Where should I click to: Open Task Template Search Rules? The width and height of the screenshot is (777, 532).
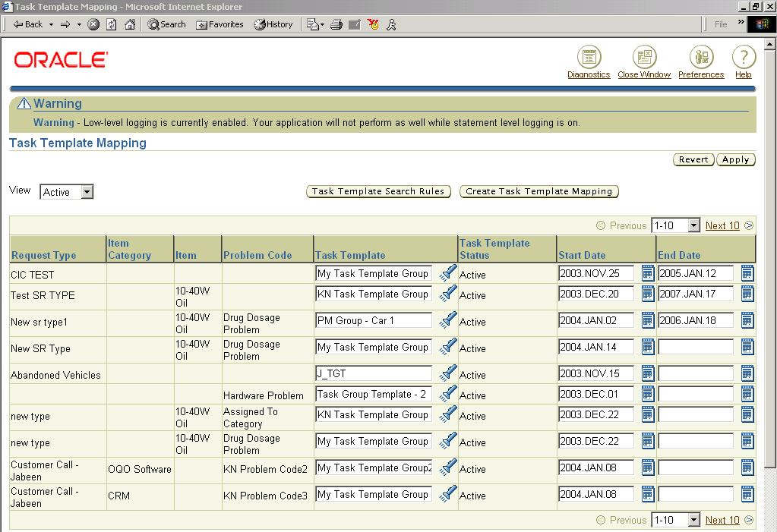pos(378,191)
